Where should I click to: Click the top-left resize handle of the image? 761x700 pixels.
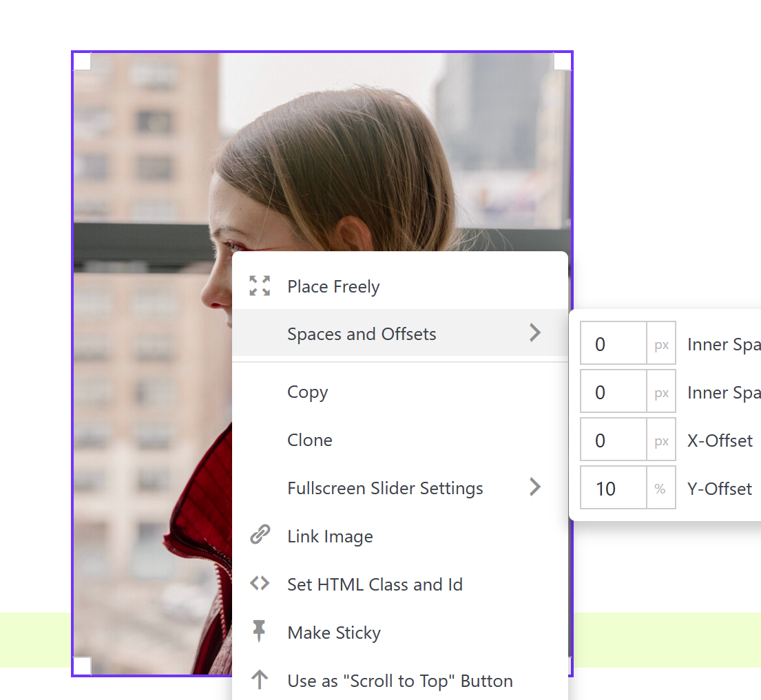coord(82,61)
